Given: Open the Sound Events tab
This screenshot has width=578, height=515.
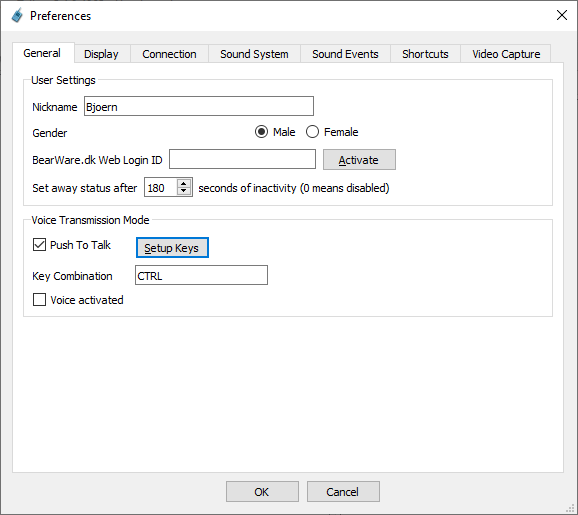Looking at the screenshot, I should [x=345, y=54].
